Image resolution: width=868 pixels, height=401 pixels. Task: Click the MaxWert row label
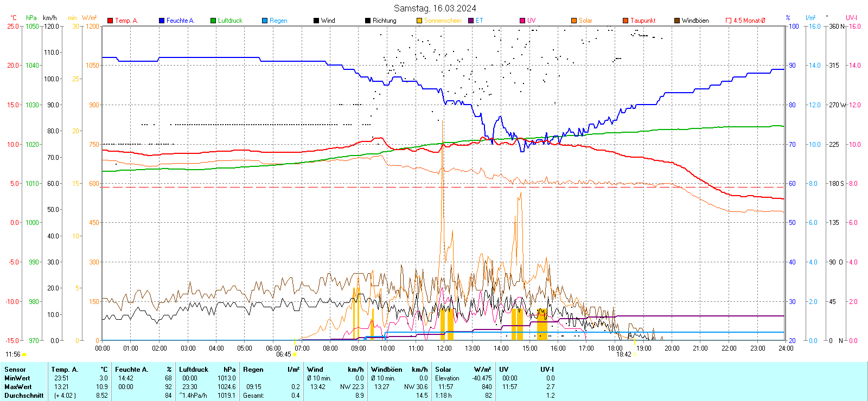point(18,387)
